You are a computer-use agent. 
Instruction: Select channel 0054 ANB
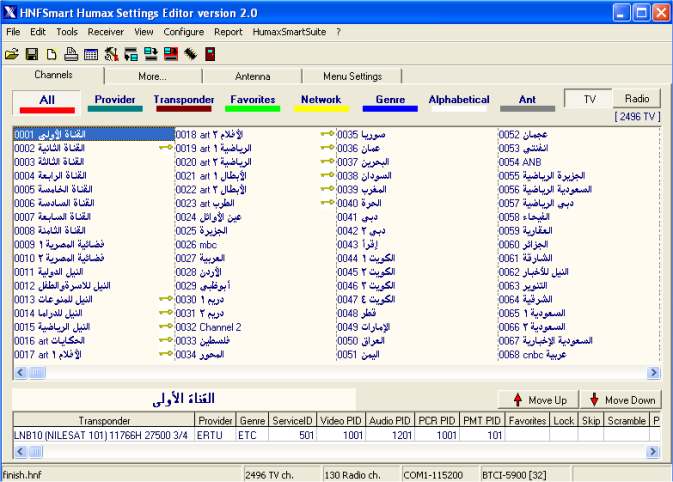click(x=520, y=162)
